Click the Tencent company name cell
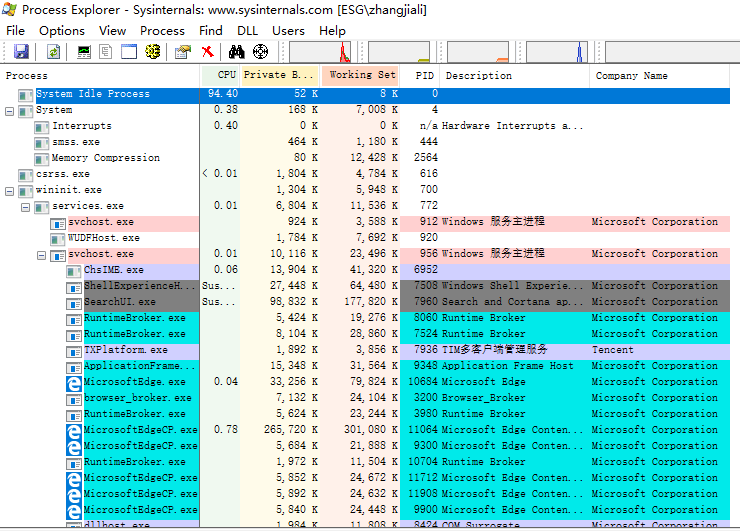740x531 pixels. [612, 350]
